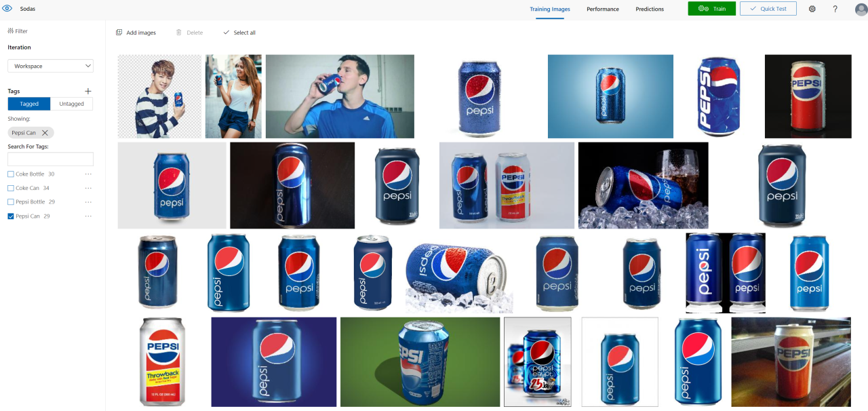Open the Performance tab

(x=603, y=9)
